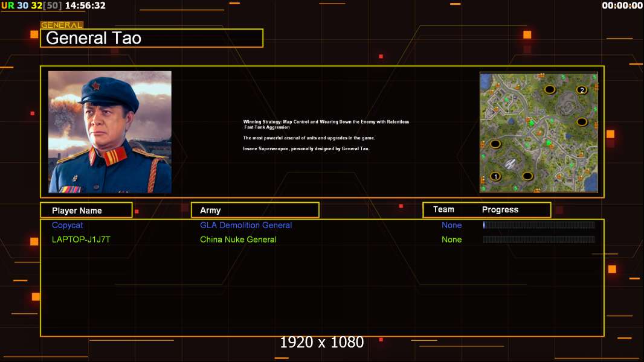
Task: Click the General Tao portrait image
Action: click(x=110, y=132)
